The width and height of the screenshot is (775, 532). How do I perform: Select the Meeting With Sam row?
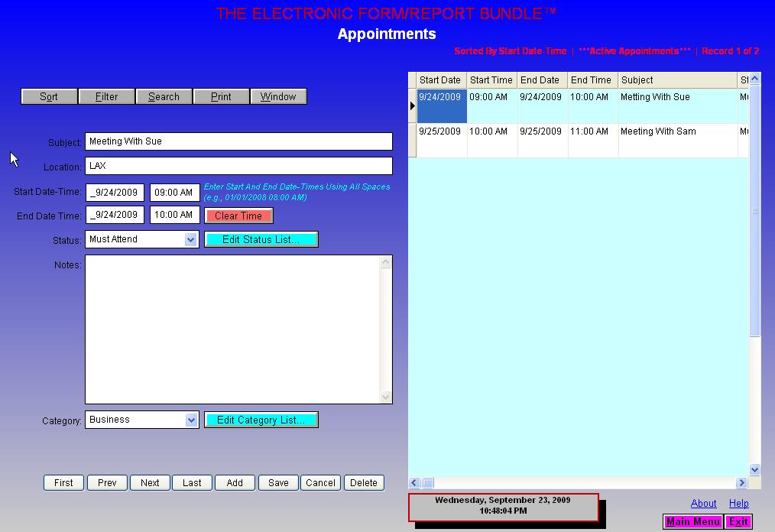coord(657,132)
